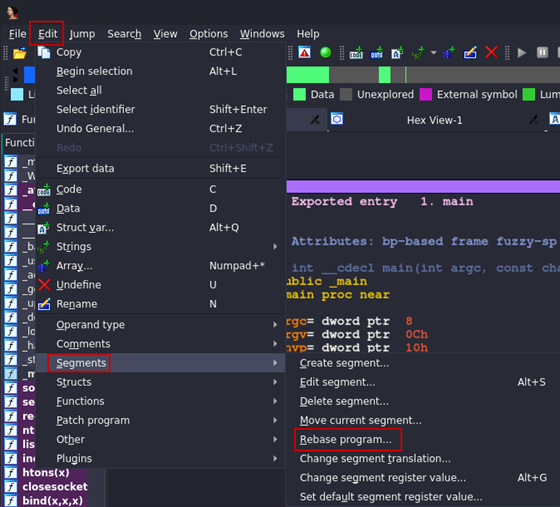Expand the Functions submenu
This screenshot has height=507, width=560.
pyautogui.click(x=161, y=401)
